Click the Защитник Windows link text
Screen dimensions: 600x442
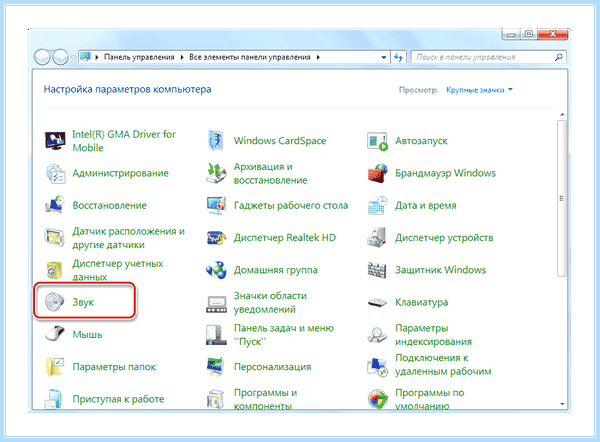pos(440,270)
